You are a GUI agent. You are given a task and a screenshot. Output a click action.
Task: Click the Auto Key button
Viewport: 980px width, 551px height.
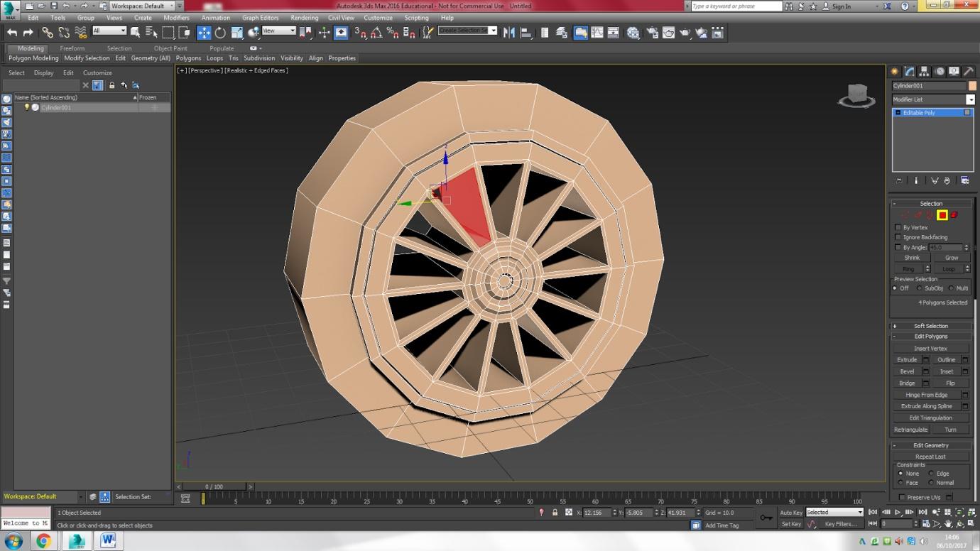pyautogui.click(x=791, y=512)
